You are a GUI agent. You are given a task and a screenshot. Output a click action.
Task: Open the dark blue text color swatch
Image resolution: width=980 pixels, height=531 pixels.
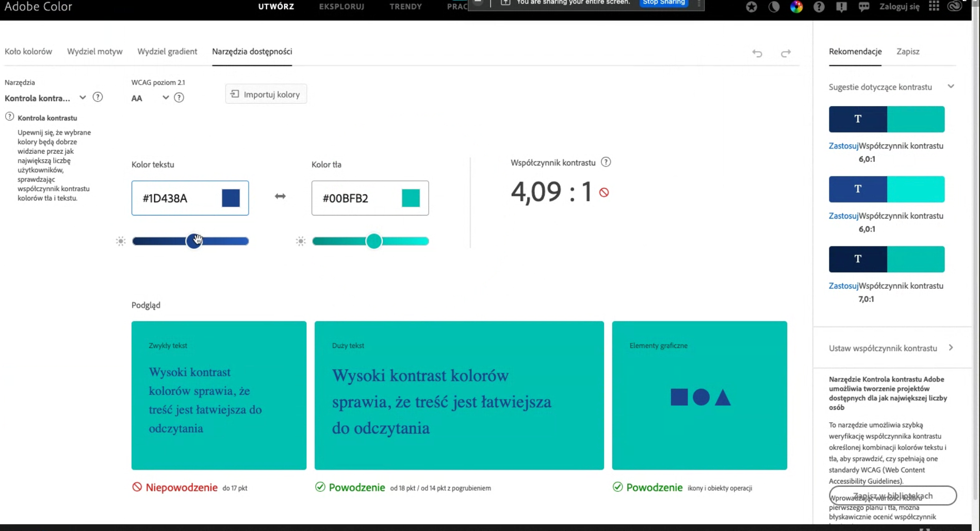231,198
